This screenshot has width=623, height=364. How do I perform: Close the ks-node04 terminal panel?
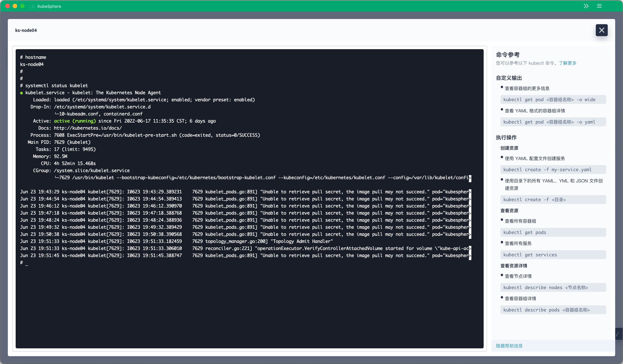[x=602, y=30]
